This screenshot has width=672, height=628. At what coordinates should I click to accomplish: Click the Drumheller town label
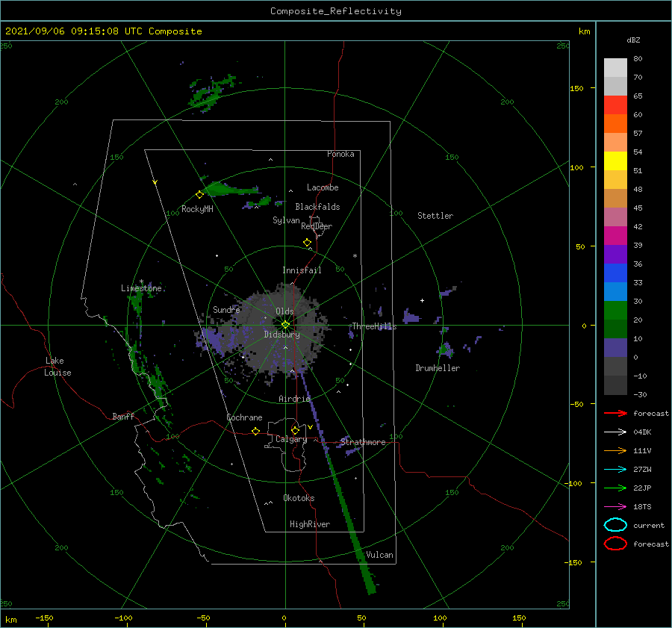click(438, 368)
